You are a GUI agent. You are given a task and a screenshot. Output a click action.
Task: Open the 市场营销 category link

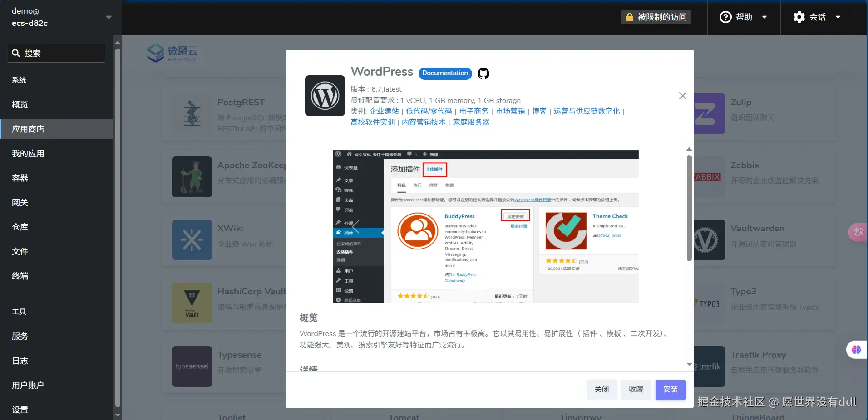click(x=510, y=111)
